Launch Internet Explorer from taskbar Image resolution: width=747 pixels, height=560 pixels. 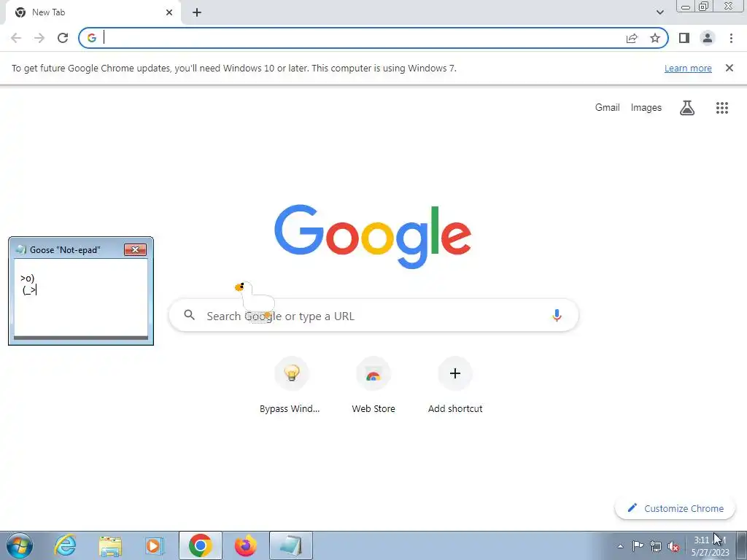tap(65, 545)
